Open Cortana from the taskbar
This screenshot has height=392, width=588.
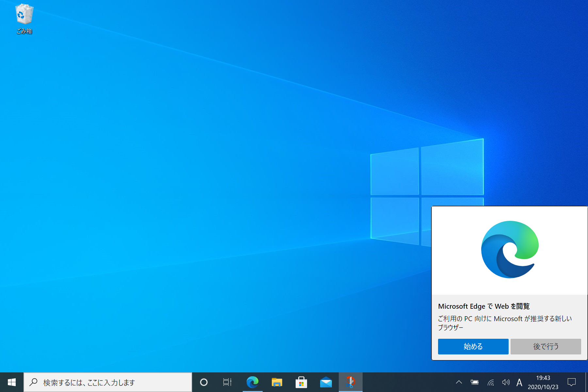(204, 382)
